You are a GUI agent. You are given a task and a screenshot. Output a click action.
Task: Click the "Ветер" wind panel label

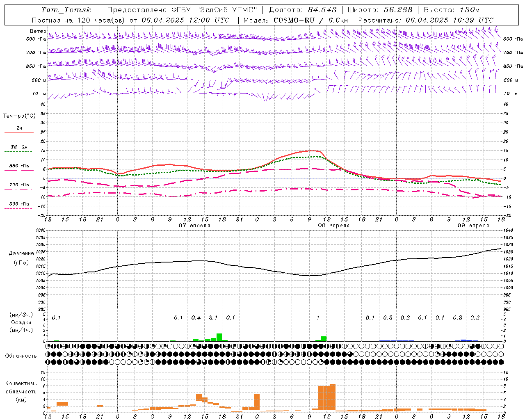(x=38, y=31)
